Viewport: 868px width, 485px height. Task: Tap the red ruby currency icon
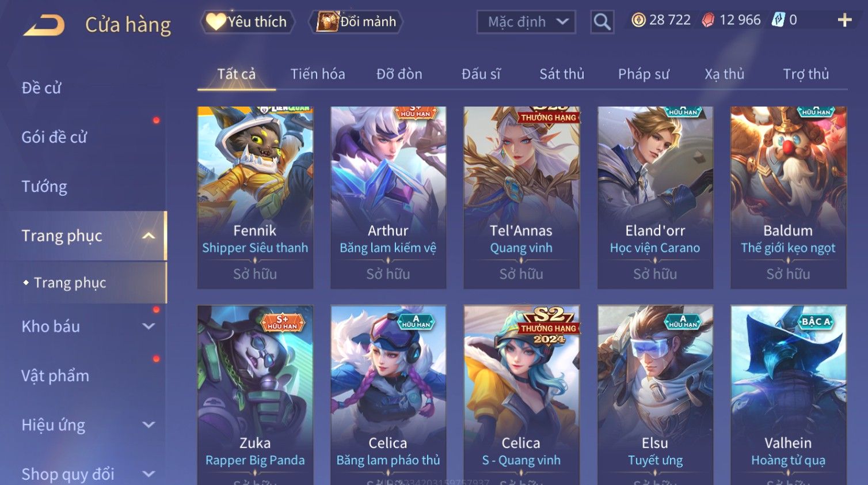click(x=708, y=20)
